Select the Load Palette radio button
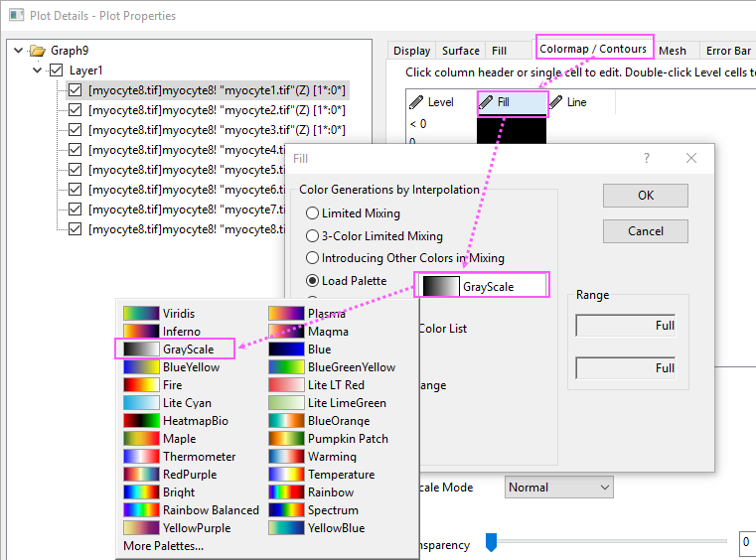 point(312,280)
